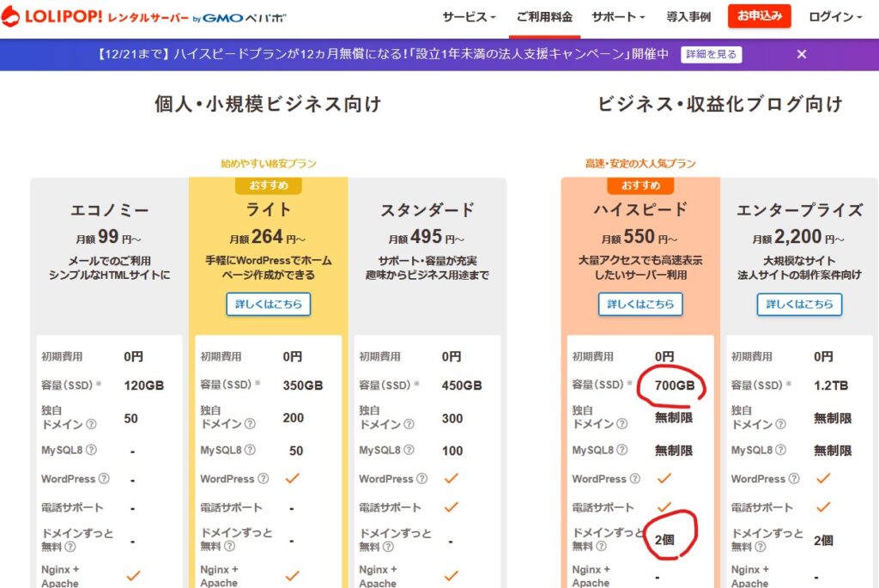The width and height of the screenshot is (879, 588).
Task: Click WordPress help icon in ライト column
Action: click(x=263, y=479)
